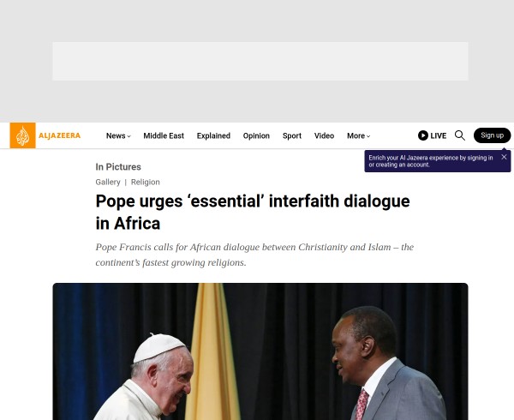Open the Religion category link
Image resolution: width=514 pixels, height=420 pixels.
[x=146, y=182]
